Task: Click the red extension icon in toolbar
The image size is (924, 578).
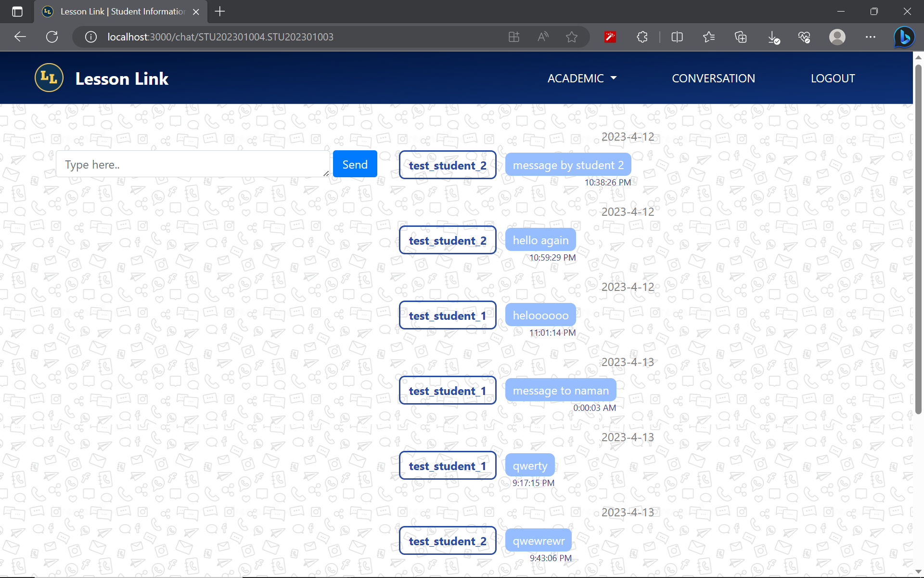Action: 610,37
